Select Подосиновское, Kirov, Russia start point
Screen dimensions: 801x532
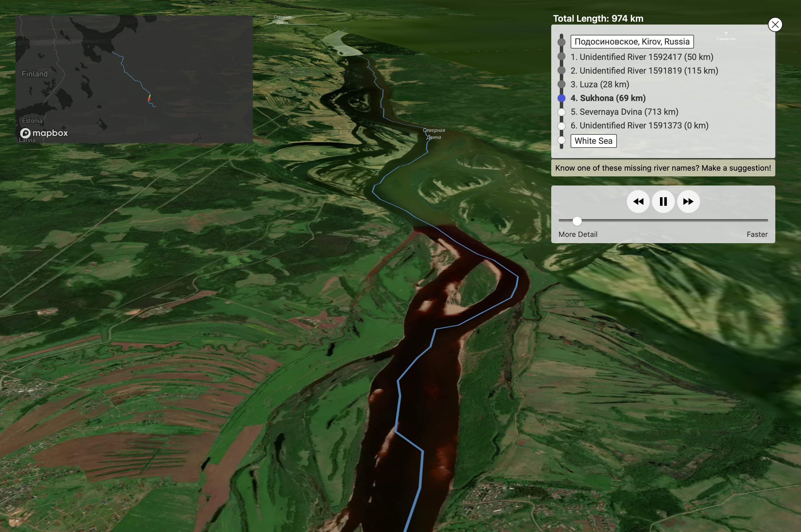tap(632, 42)
